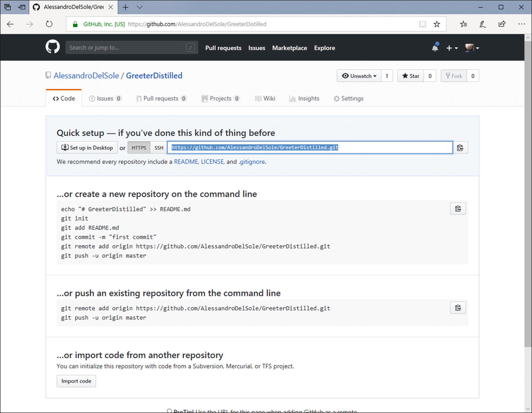This screenshot has height=413, width=532.
Task: Copy the repository URL to clipboard
Action: coord(460,148)
